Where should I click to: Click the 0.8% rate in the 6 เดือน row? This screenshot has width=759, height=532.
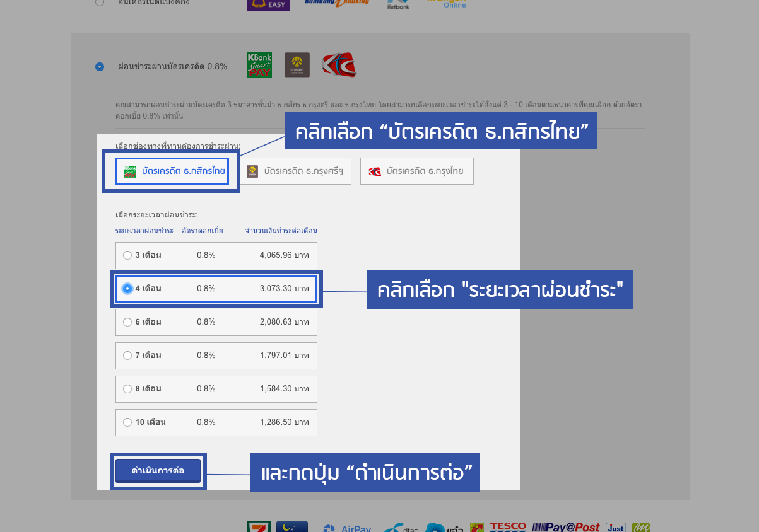pos(206,322)
